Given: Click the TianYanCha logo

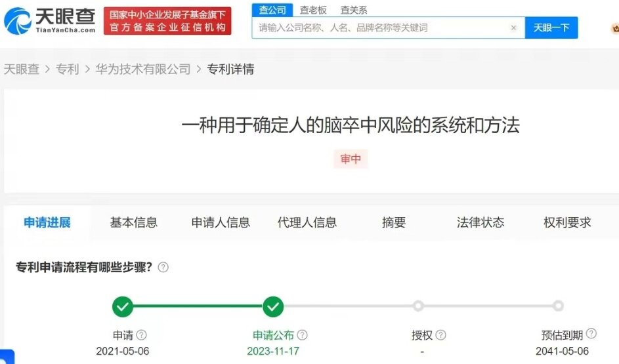Looking at the screenshot, I should pos(50,21).
